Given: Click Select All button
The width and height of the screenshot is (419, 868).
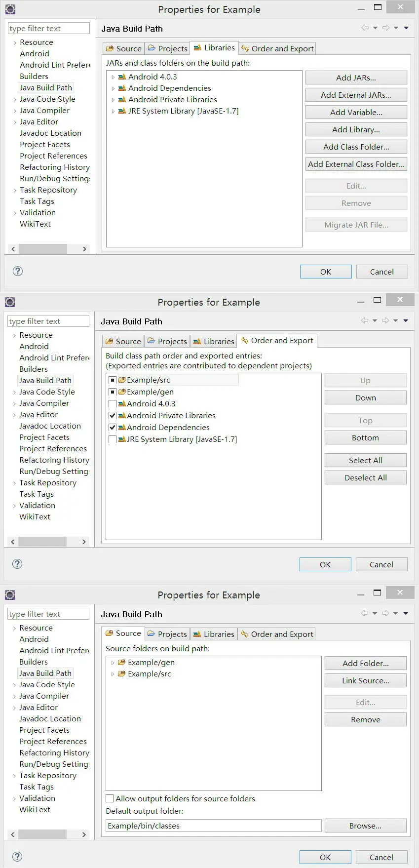Looking at the screenshot, I should pos(365,460).
